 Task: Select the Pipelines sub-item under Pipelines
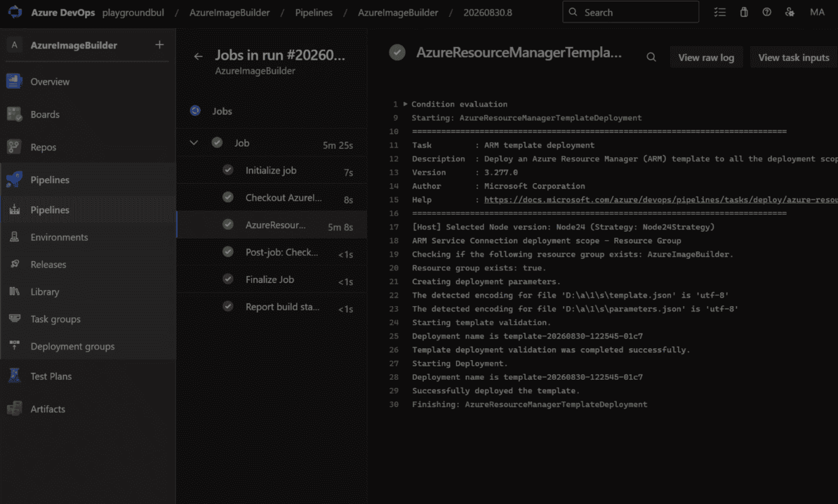[88, 210]
